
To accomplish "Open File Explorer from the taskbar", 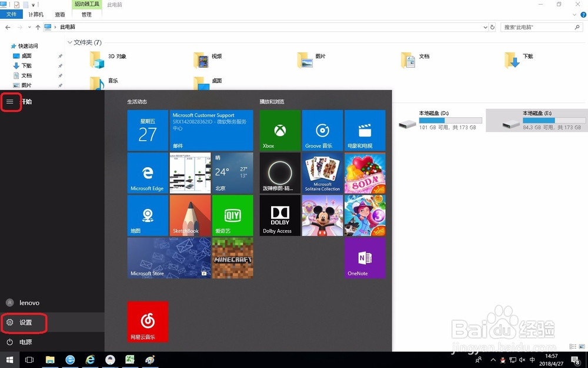I will [x=50, y=360].
